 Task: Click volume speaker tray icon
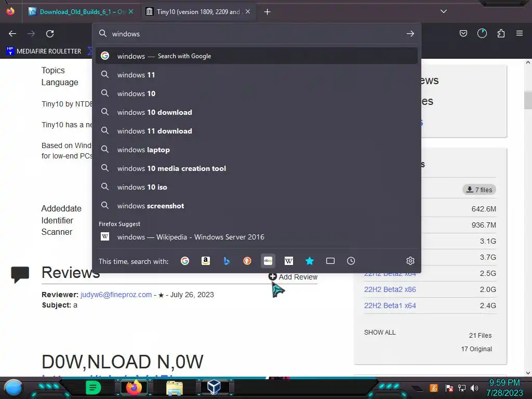[x=474, y=388]
